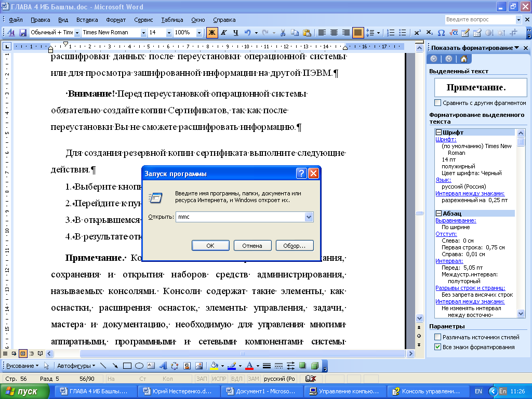532x399 pixels.
Task: Click the Paste clipboard icon
Action: tap(307, 33)
